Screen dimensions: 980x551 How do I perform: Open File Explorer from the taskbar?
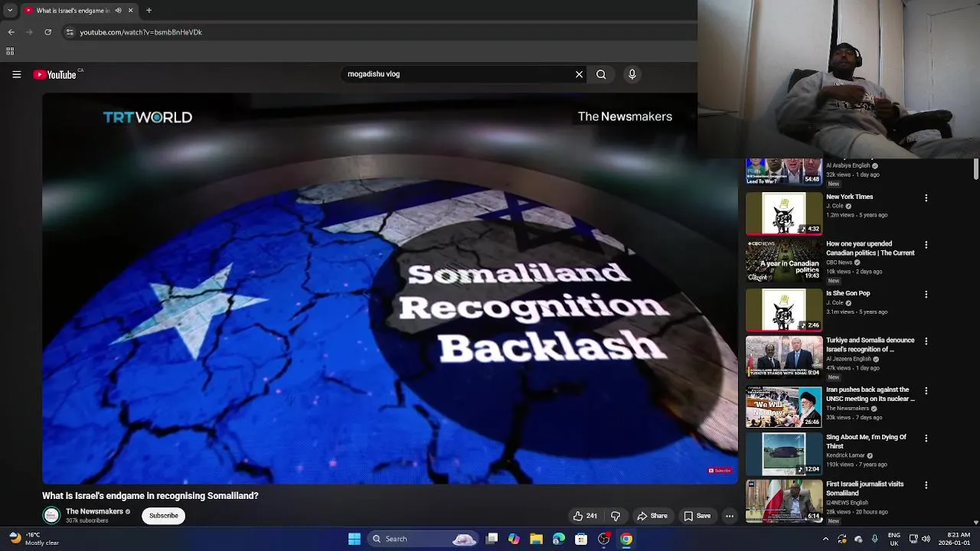click(x=536, y=539)
